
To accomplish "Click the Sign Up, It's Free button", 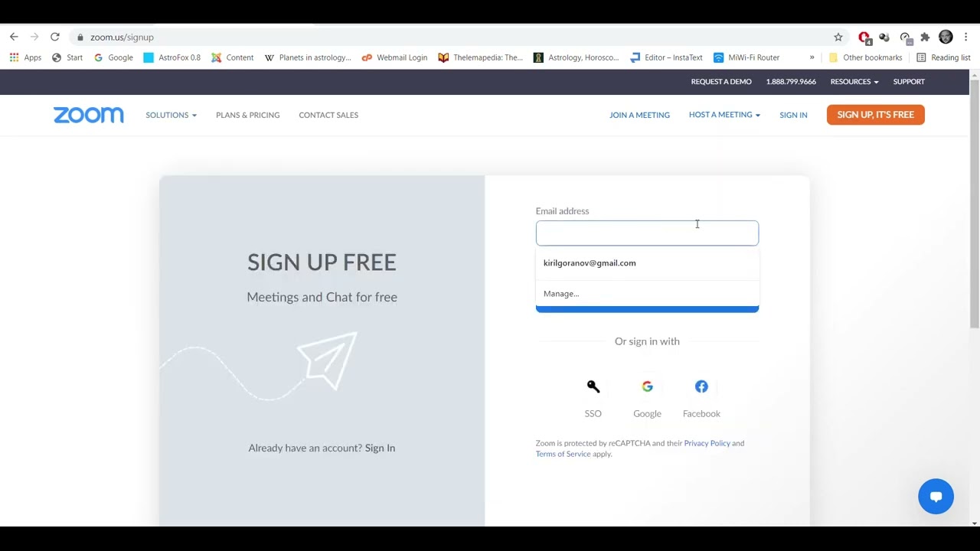I will point(876,115).
